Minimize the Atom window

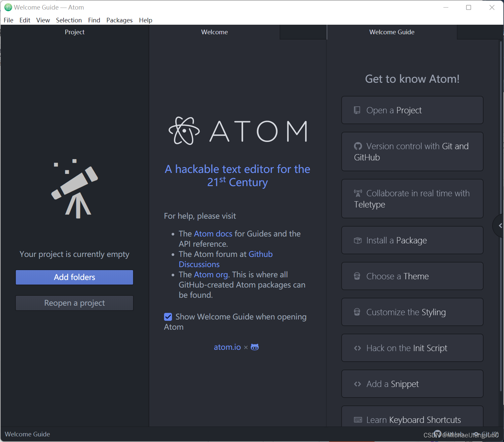click(x=446, y=8)
